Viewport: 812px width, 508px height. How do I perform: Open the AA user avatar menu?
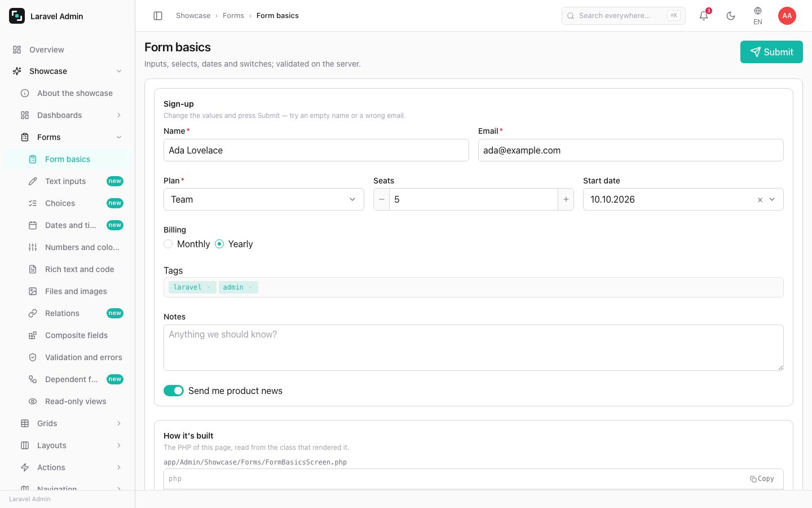(x=787, y=16)
